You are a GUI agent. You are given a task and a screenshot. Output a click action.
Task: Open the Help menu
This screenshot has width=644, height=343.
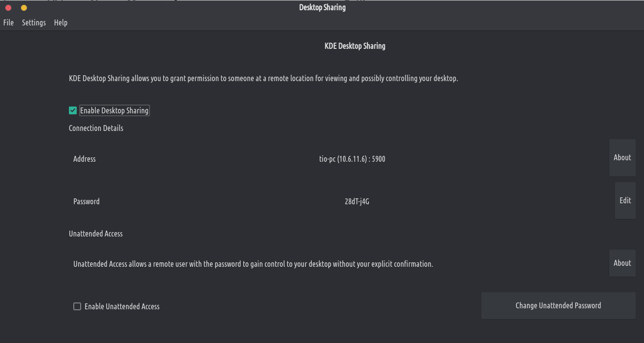(x=61, y=22)
